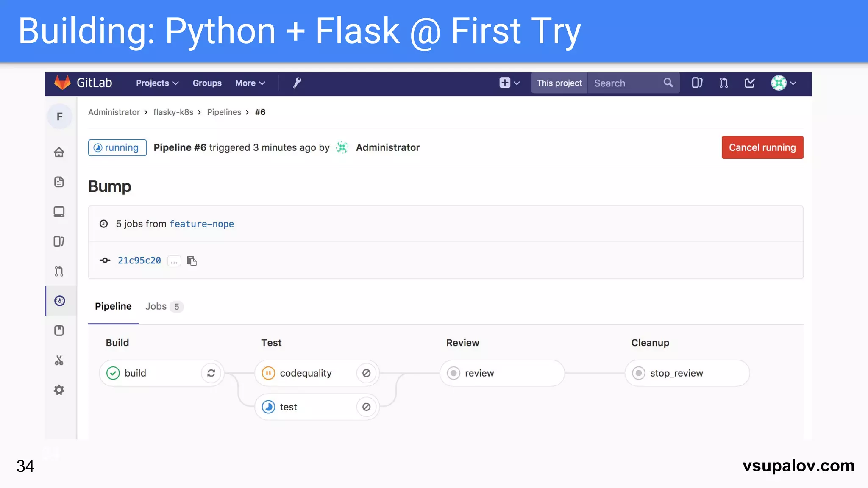Expand the Projects dropdown menu
This screenshot has width=868, height=488.
click(x=157, y=83)
